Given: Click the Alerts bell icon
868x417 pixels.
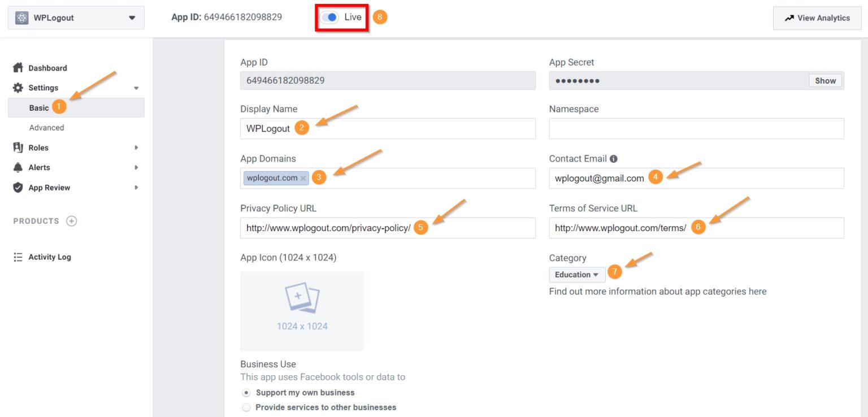Looking at the screenshot, I should tap(18, 167).
